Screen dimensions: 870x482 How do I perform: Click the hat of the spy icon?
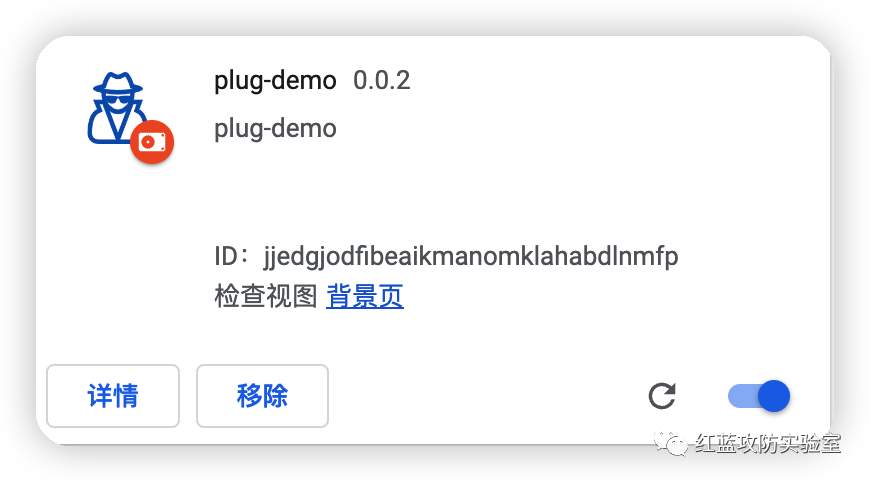coord(118,83)
